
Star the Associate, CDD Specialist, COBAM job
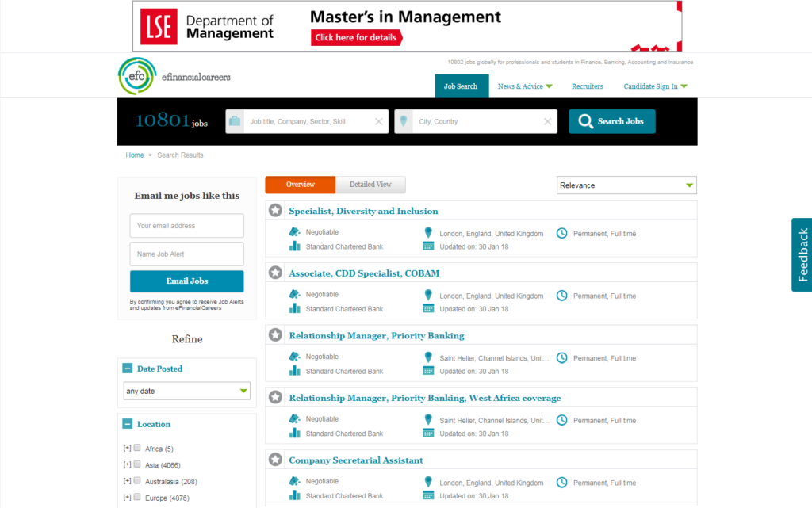[x=275, y=273]
